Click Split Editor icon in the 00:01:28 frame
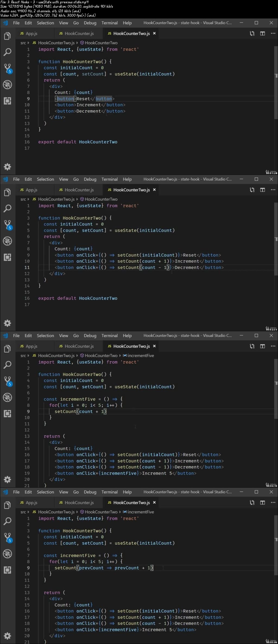 click(263, 33)
